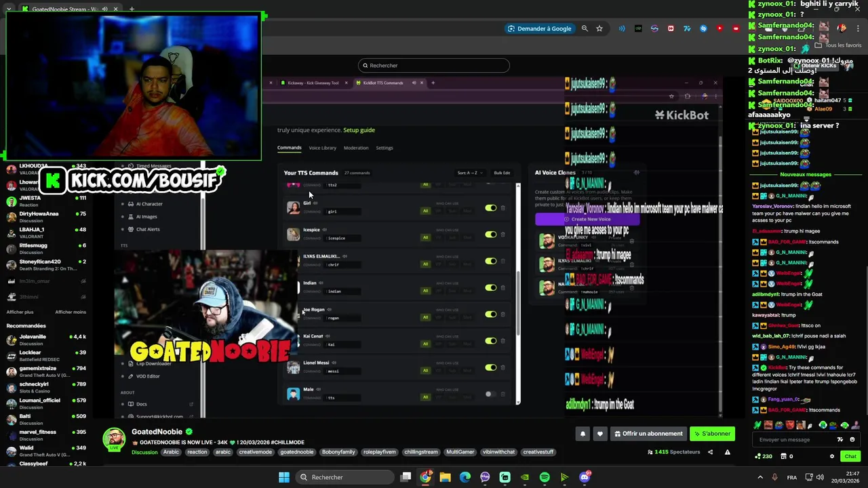Preview Joe Rogan voice speaker icon
Image resolution: width=868 pixels, height=488 pixels.
tap(330, 310)
